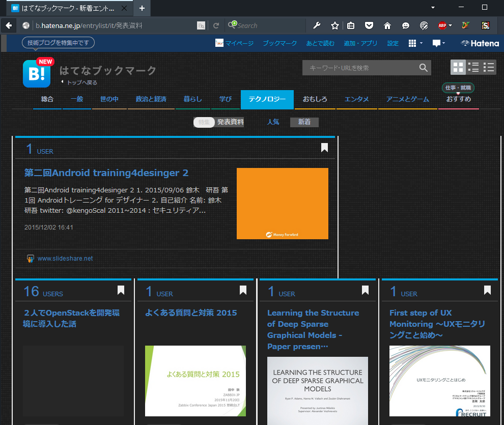Select the おもしろ category tab
This screenshot has width=504, height=425.
tap(315, 99)
